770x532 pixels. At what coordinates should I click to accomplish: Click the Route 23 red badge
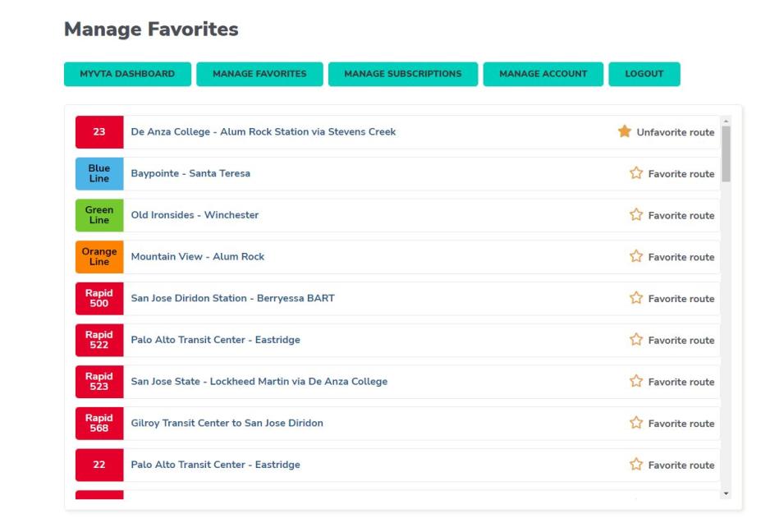coord(99,133)
